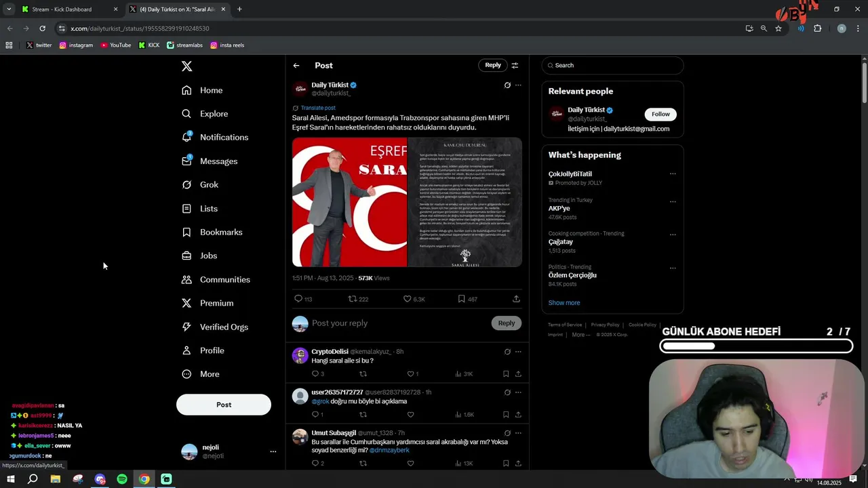Click the X Search box
Viewport: 868px width, 488px height.
(x=612, y=66)
